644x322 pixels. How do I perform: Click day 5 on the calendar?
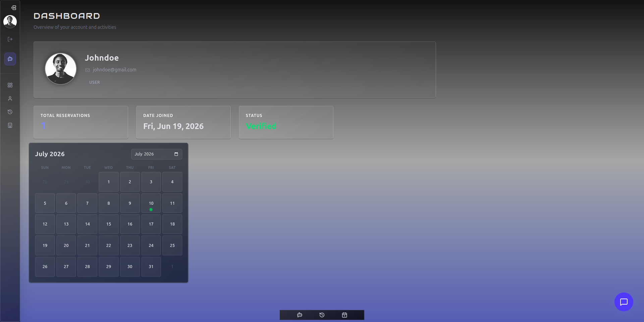click(45, 203)
